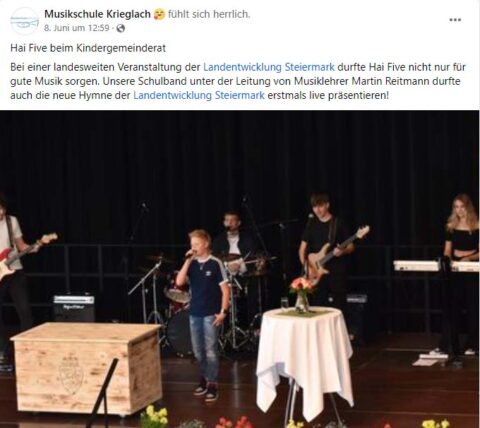
Task: Follow the Landentwicklung Steiermark link after "Veranstaltung der"
Action: [269, 67]
